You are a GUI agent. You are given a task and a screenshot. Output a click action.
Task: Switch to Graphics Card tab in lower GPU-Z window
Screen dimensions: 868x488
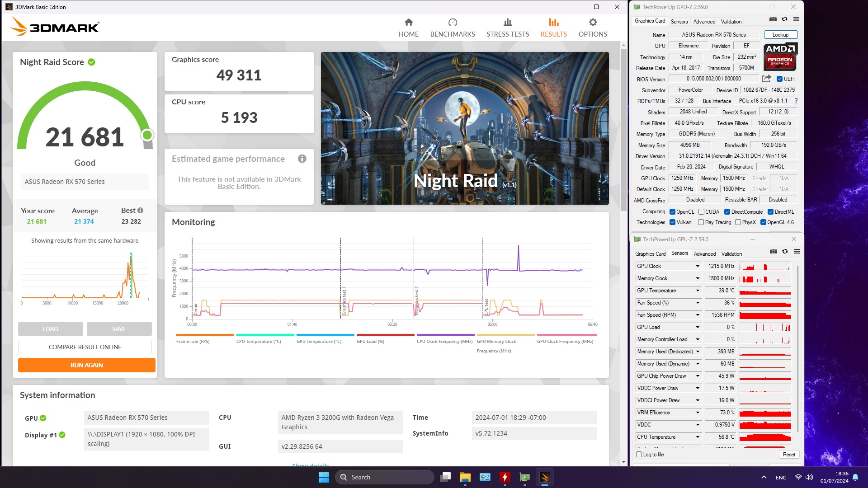point(650,253)
